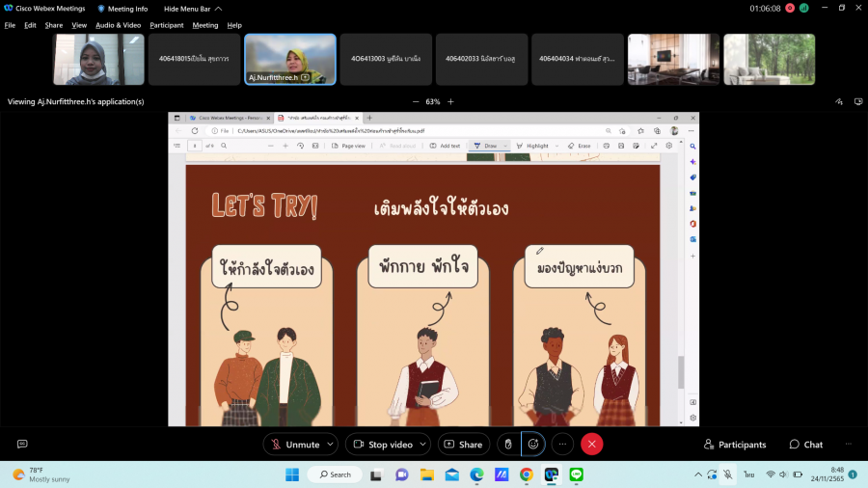Zoom out the shared content view
This screenshot has width=868, height=488.
pos(416,101)
